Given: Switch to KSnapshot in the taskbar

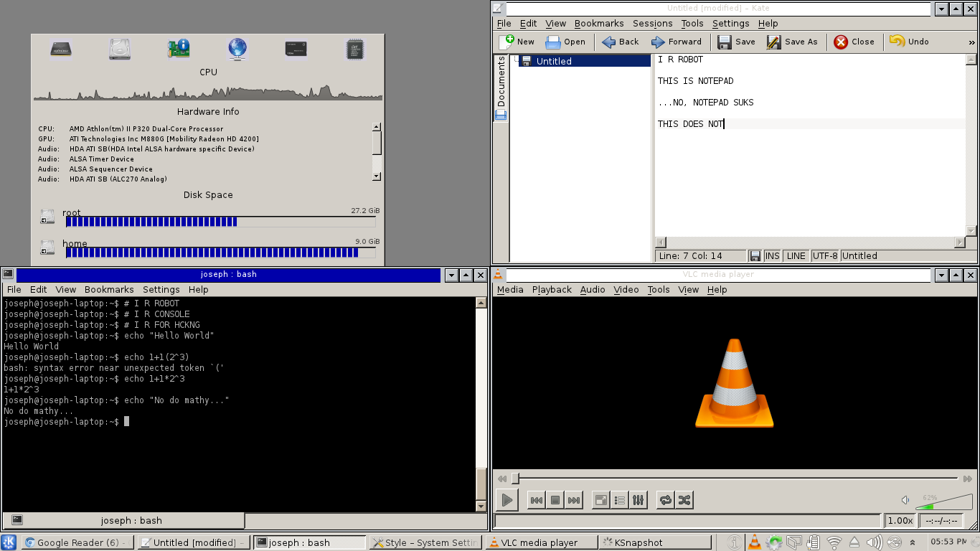Looking at the screenshot, I should pos(654,543).
